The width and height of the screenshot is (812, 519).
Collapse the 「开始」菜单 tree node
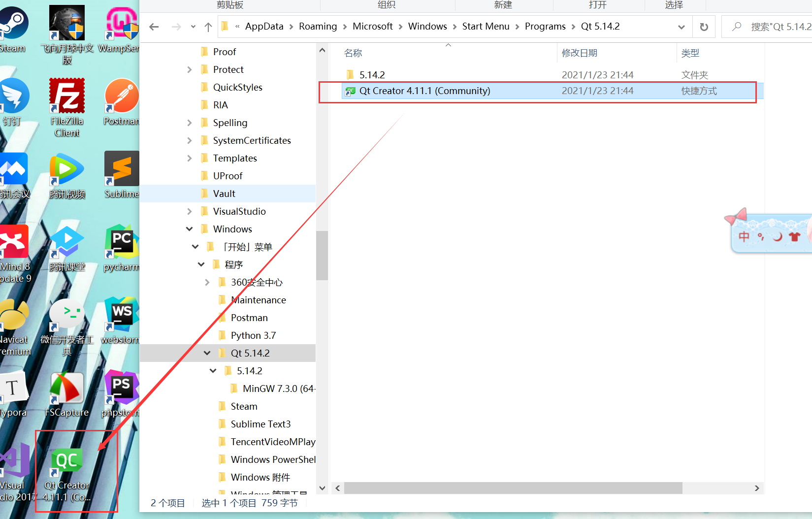click(195, 247)
